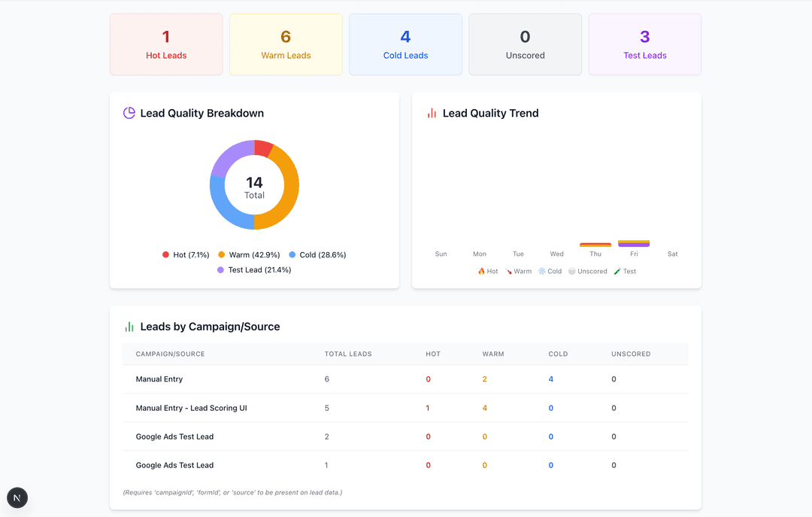Image resolution: width=812 pixels, height=517 pixels.
Task: Toggle the Hot (7.1%) legend entry
Action: pyautogui.click(x=185, y=254)
